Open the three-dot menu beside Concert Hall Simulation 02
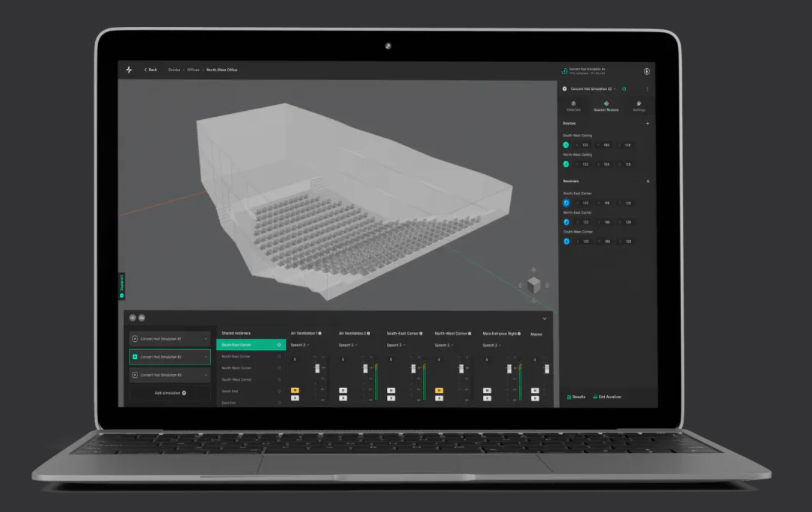 [647, 89]
